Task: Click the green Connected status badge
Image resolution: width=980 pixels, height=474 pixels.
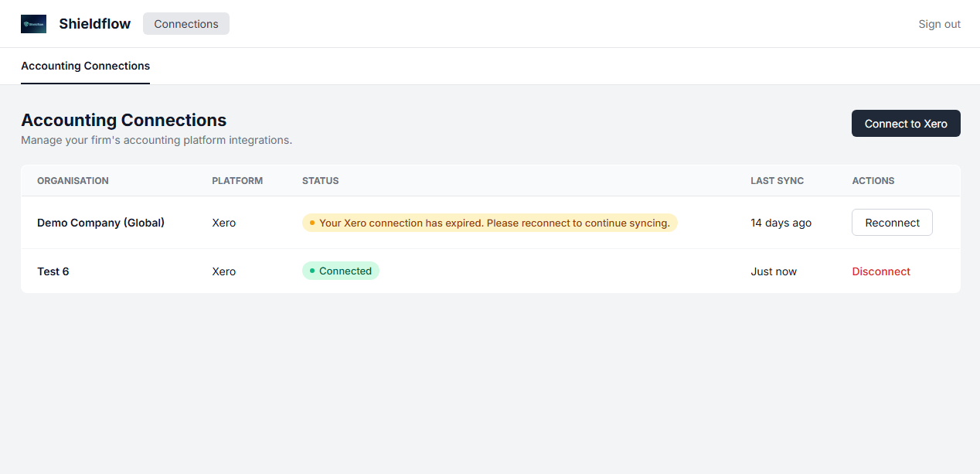Action: pyautogui.click(x=341, y=271)
